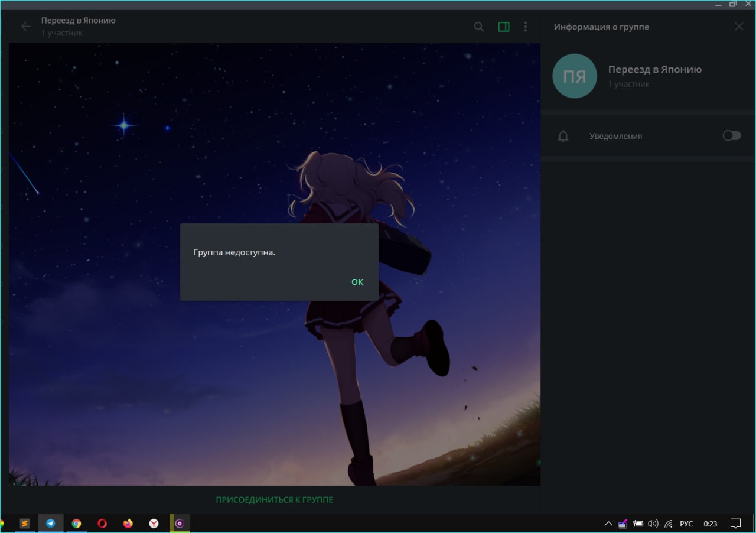Open Google Chrome from the taskbar

[x=76, y=524]
